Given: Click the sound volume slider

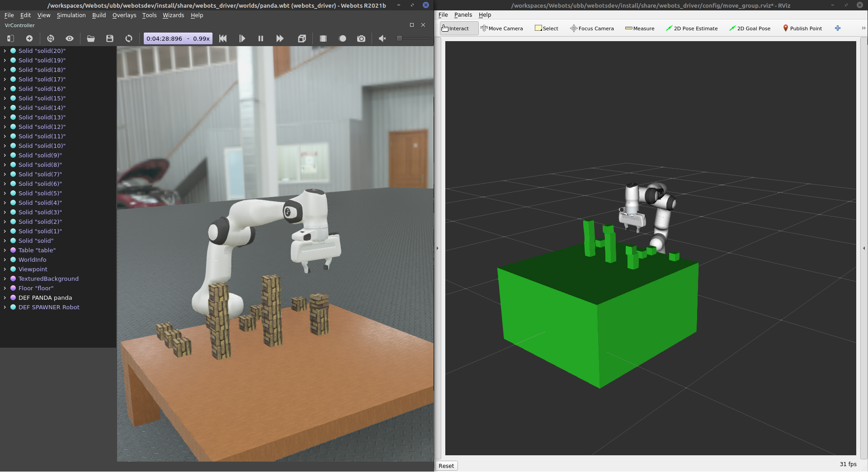Looking at the screenshot, I should [x=414, y=39].
